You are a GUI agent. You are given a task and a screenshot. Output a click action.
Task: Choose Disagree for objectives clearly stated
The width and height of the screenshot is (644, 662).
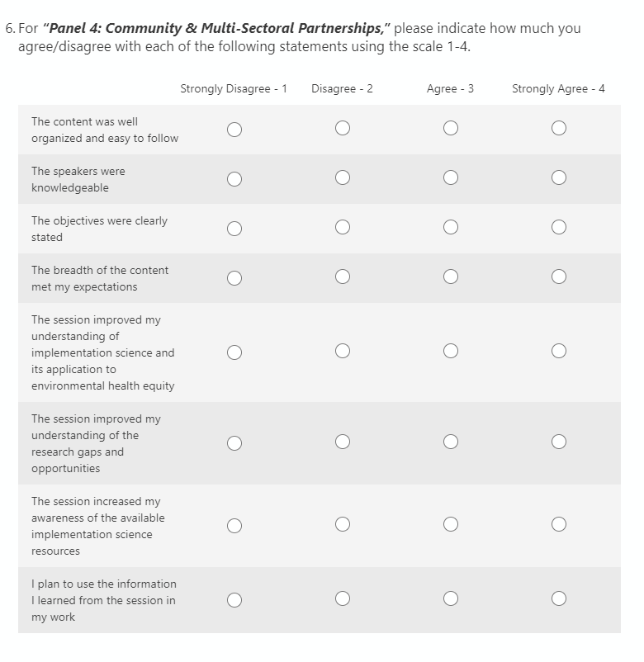coord(343,228)
